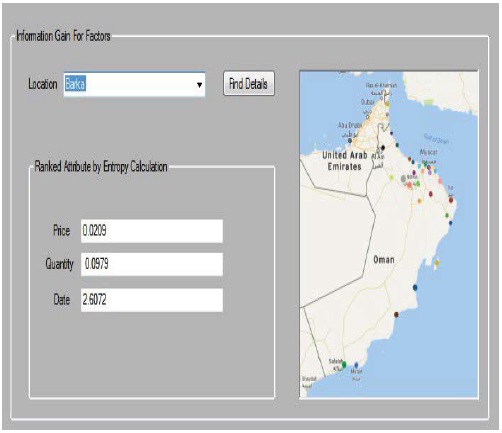Open the Location dropdown arrow

tap(199, 85)
